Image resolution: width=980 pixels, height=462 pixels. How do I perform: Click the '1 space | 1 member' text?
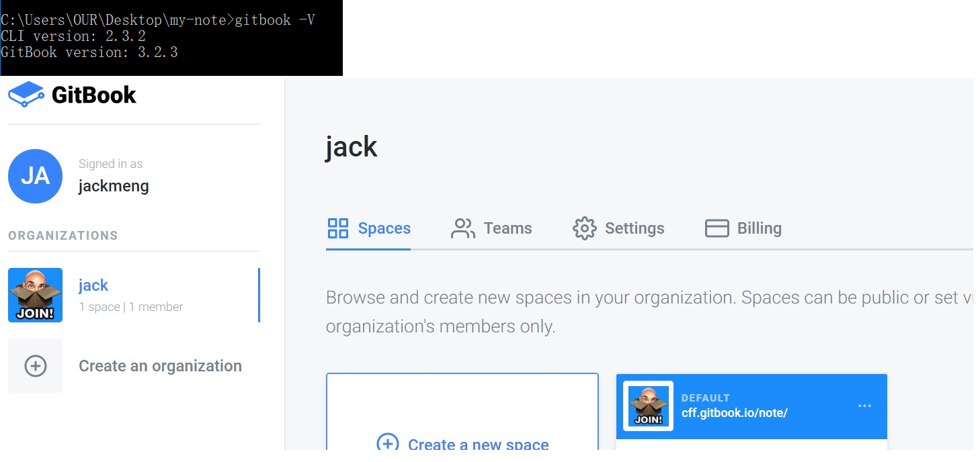[131, 307]
